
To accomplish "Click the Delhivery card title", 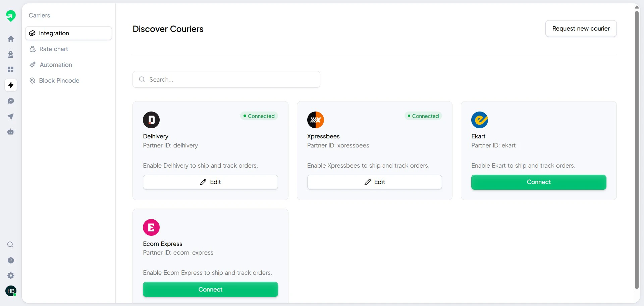I will click(x=156, y=136).
